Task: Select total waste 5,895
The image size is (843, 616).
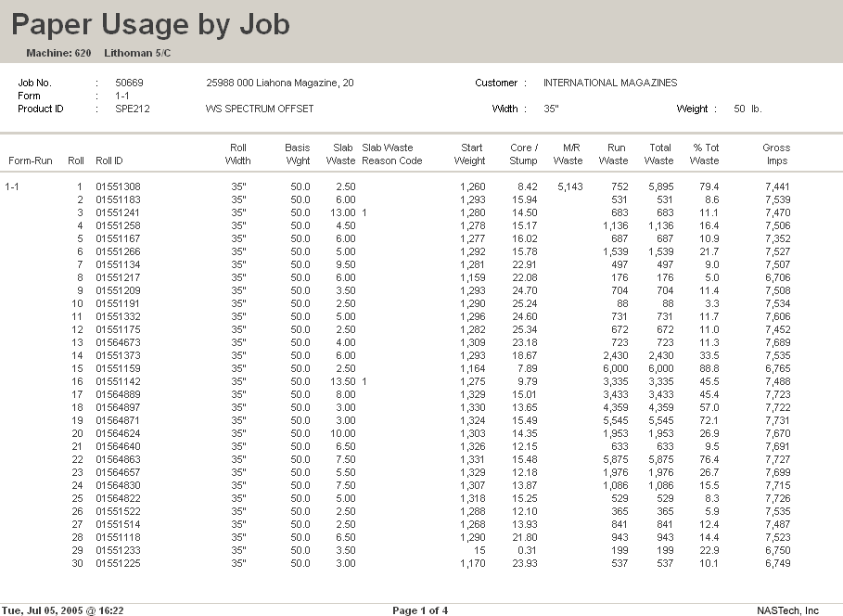Action: [x=660, y=186]
